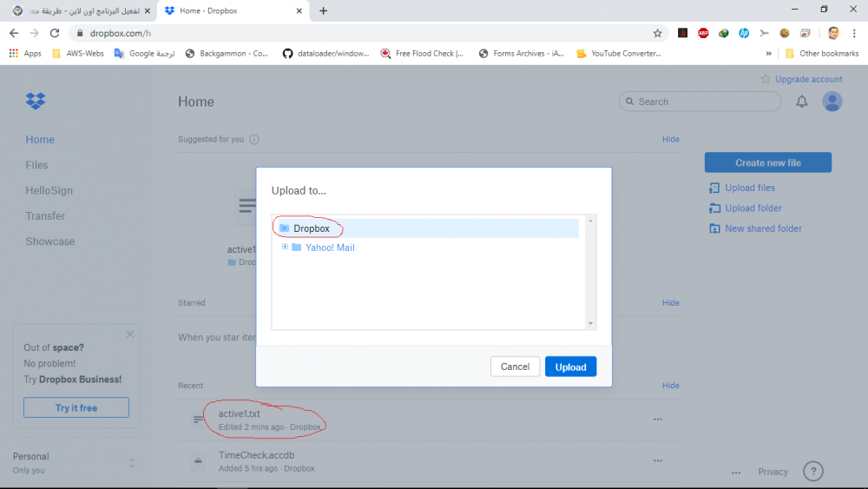Open more options for active1.txt
This screenshot has height=489, width=868.
point(658,420)
